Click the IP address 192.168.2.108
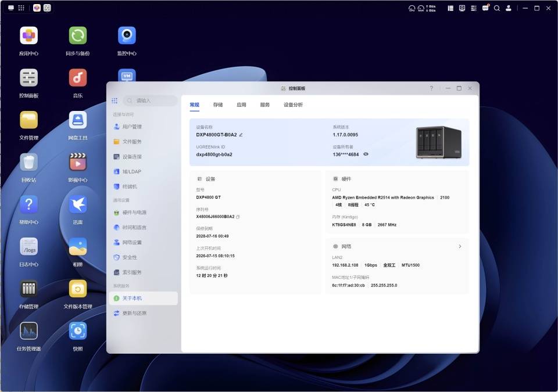558x392 pixels. tap(345, 265)
